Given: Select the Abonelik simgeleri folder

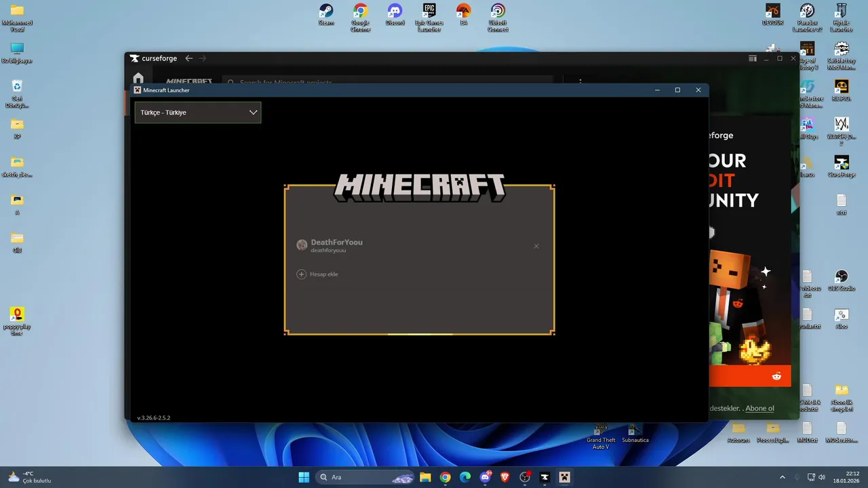Looking at the screenshot, I should coord(842,396).
